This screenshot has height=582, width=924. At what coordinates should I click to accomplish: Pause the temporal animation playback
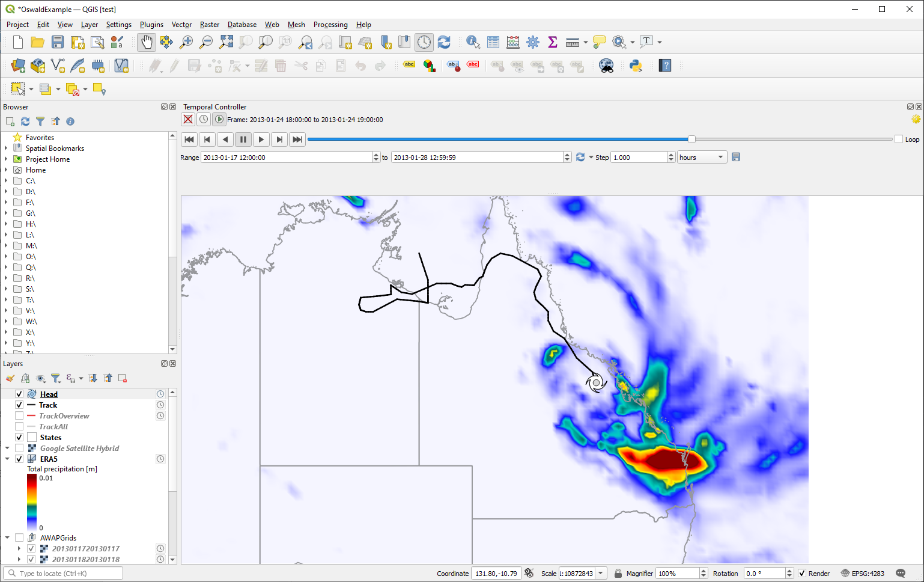(x=243, y=139)
